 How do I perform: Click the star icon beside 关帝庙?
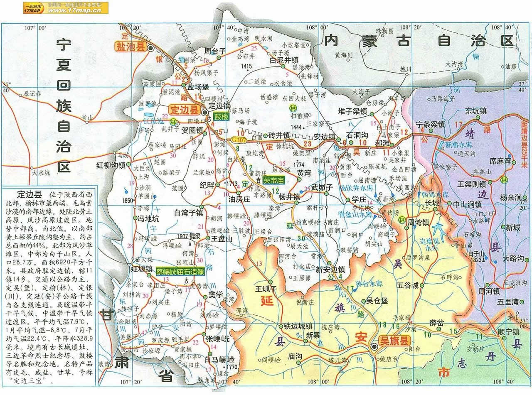click(259, 181)
